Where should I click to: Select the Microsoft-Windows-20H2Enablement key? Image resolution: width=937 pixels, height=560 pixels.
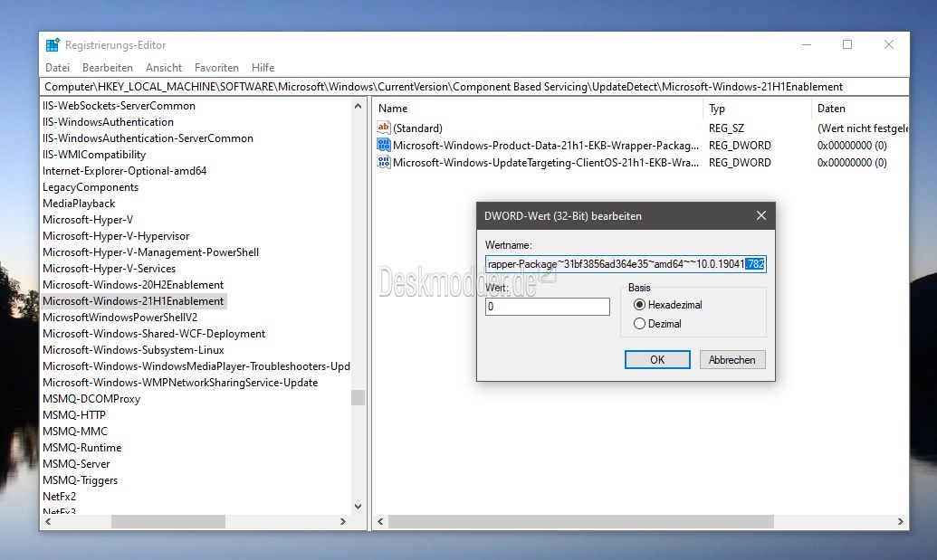[133, 285]
